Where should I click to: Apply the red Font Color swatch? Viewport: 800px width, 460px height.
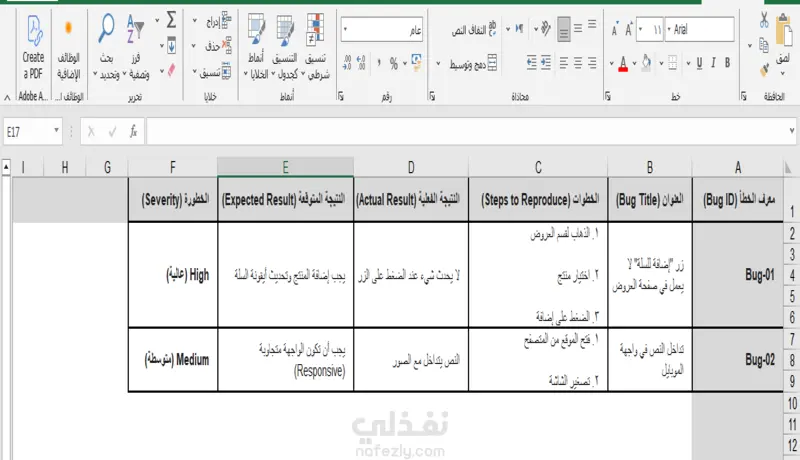[623, 63]
